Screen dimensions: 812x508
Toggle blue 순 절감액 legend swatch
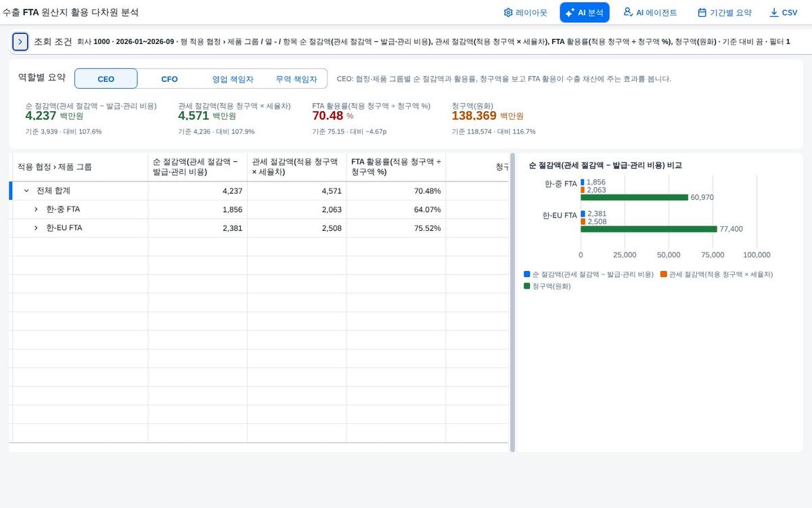point(527,274)
